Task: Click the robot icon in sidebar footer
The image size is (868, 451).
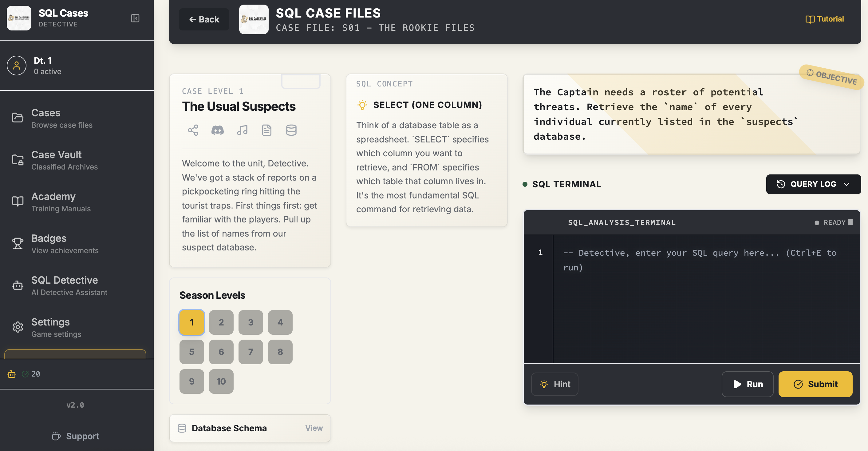Action: tap(12, 374)
